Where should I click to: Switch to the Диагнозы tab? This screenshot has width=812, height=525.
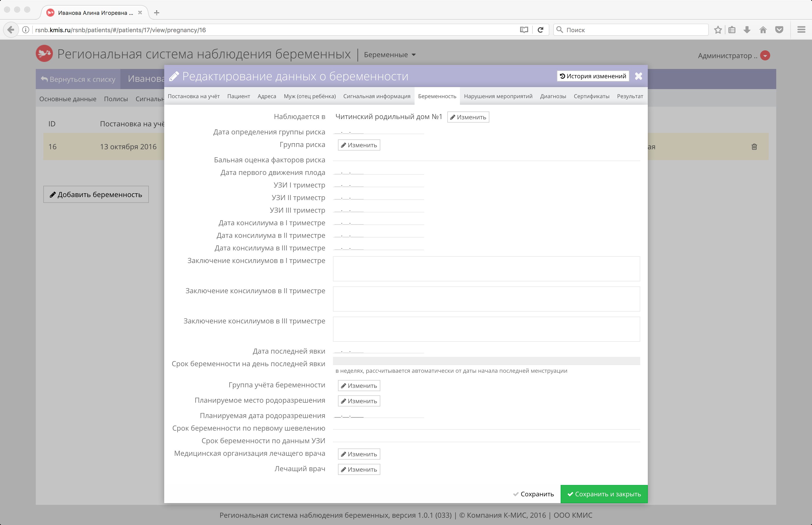click(x=553, y=96)
